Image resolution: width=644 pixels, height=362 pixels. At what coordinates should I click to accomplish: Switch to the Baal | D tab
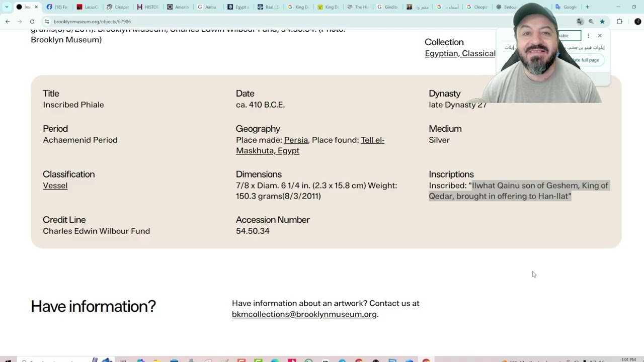(x=268, y=7)
